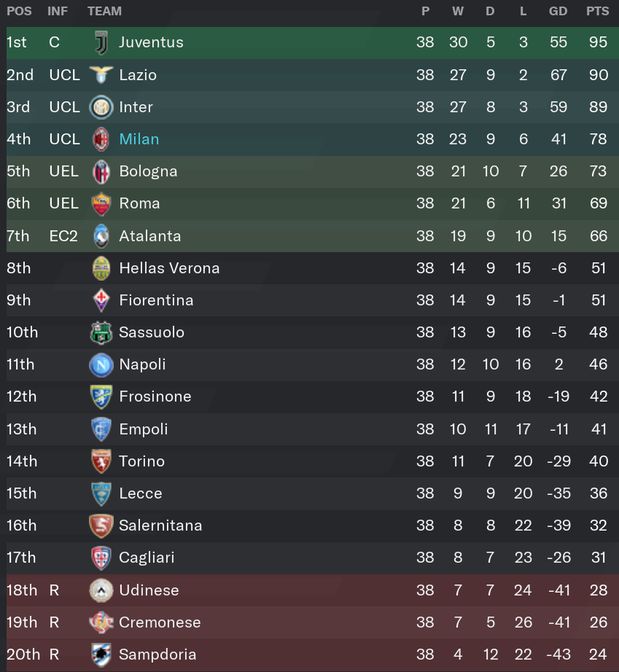Click the Milan club badge
Screen dimensions: 619x672
[101, 139]
